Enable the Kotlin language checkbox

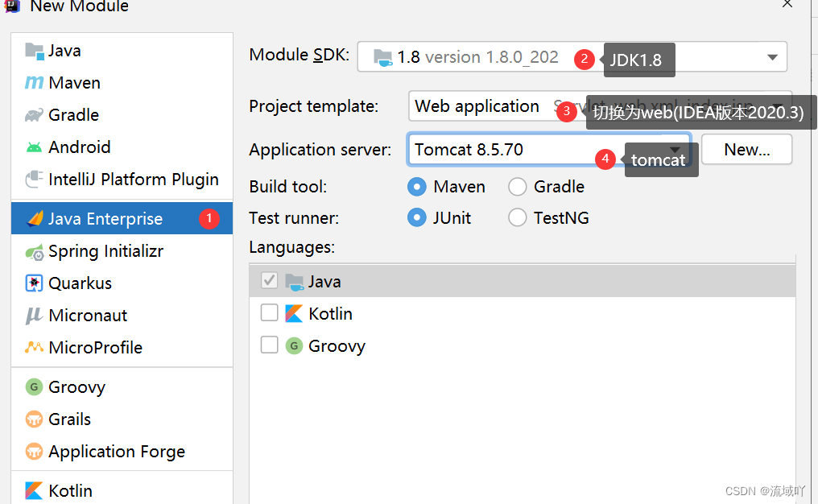(269, 312)
